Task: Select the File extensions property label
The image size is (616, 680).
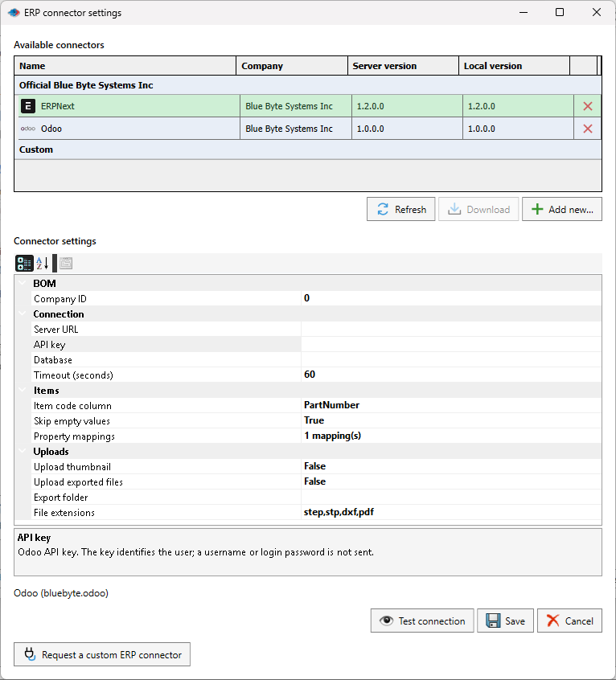Action: tap(64, 513)
